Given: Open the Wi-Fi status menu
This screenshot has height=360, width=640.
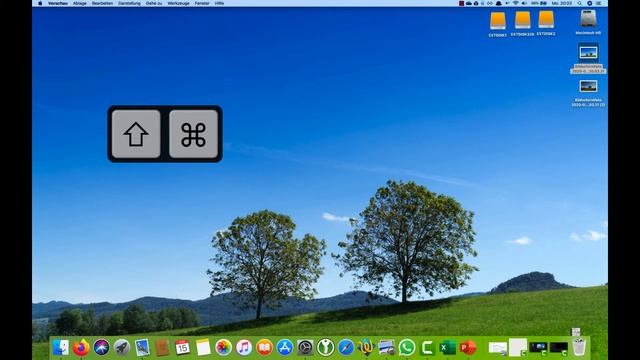Looking at the screenshot, I should [x=516, y=3].
